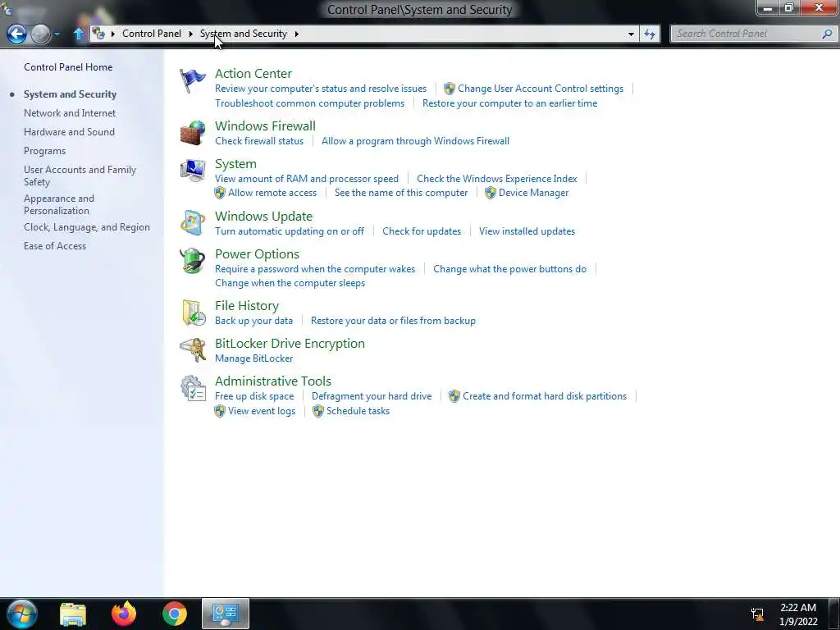Open the network icon in system tray
This screenshot has width=840, height=630.
pos(757,614)
